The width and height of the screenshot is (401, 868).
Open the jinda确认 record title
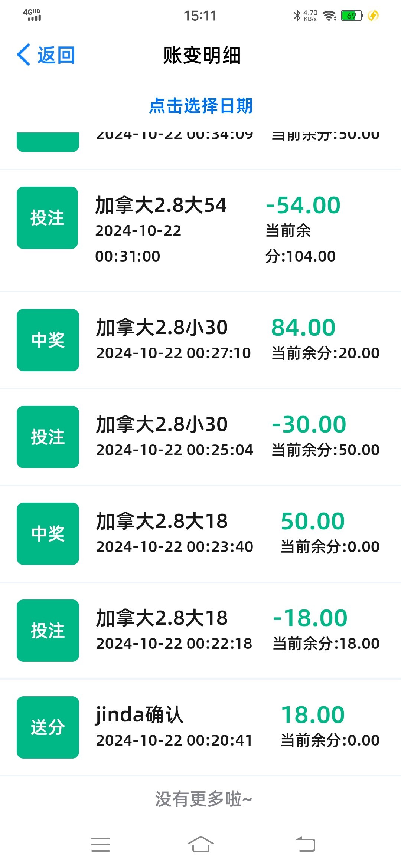tap(139, 714)
